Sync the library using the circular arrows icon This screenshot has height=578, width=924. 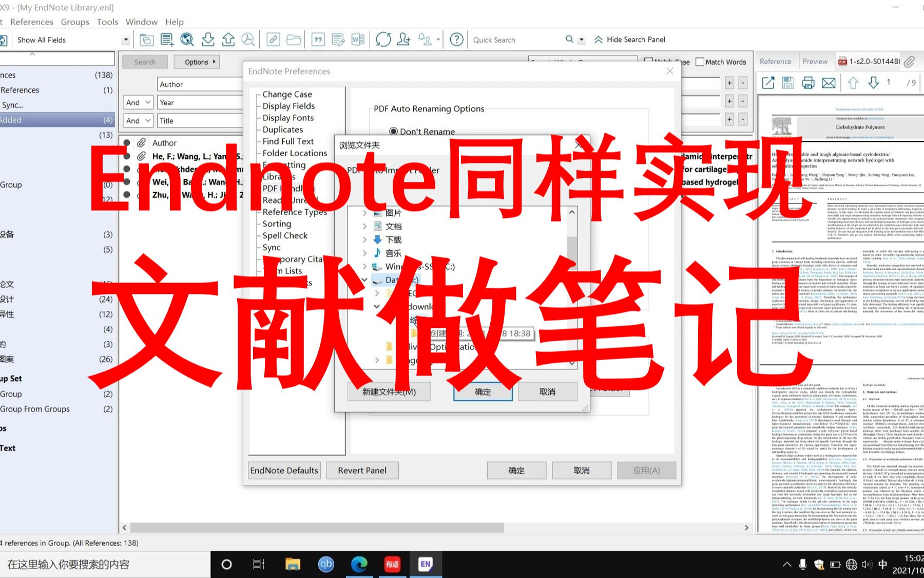pos(383,40)
